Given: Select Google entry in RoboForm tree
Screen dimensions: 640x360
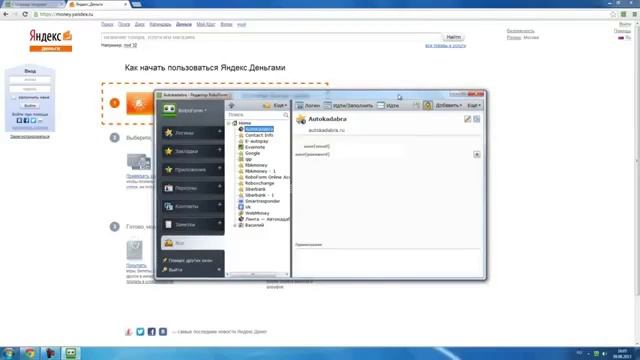Looking at the screenshot, I should 252,153.
